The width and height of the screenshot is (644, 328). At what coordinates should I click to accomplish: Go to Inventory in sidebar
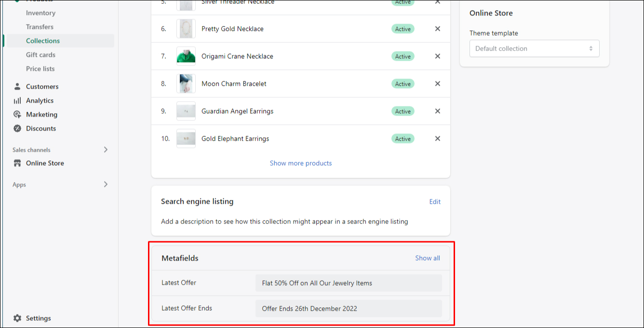(x=40, y=13)
